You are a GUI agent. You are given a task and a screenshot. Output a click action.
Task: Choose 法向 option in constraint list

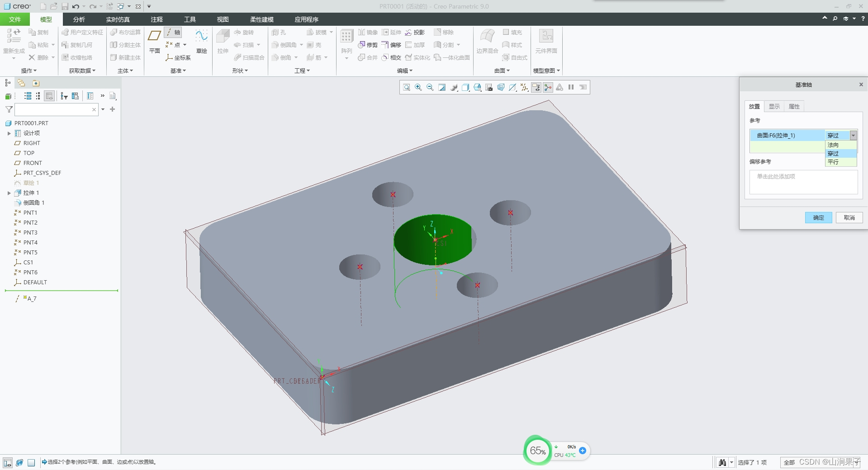841,145
